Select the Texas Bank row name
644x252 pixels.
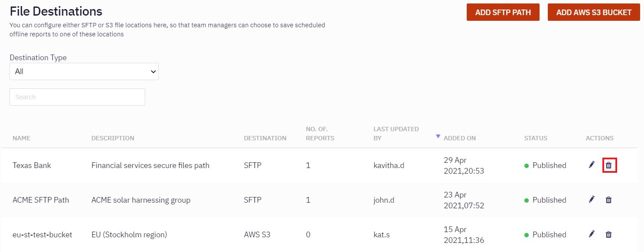[32, 165]
